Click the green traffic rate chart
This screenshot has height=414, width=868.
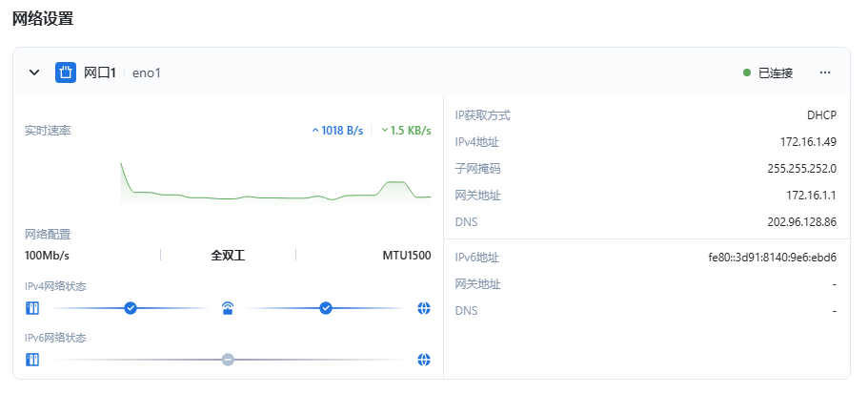coord(275,183)
